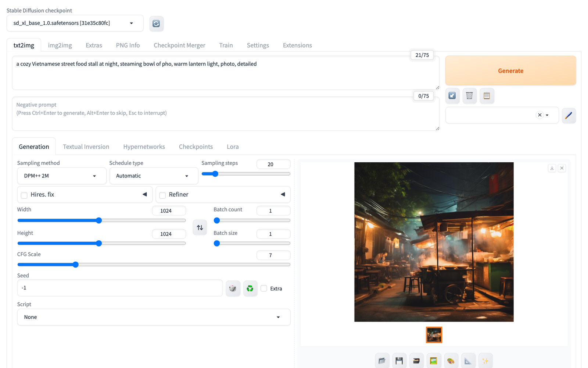This screenshot has width=588, height=368.
Task: Save image with floppy disk icon
Action: click(399, 361)
